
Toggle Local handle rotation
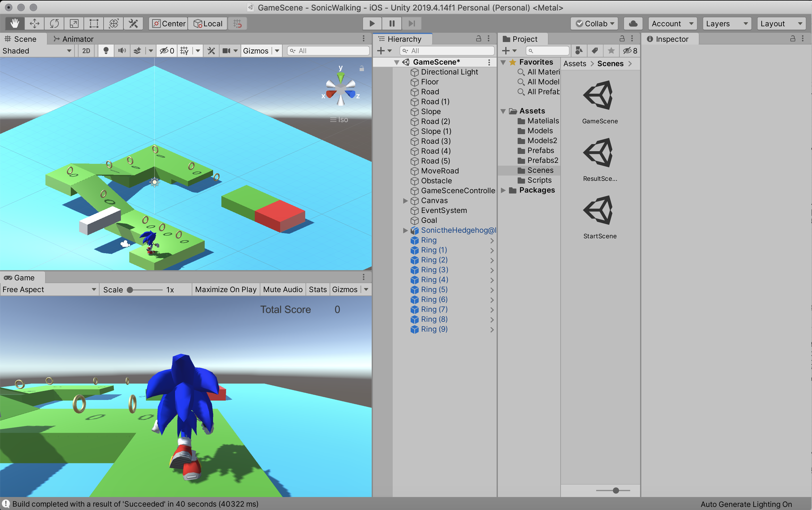[208, 23]
